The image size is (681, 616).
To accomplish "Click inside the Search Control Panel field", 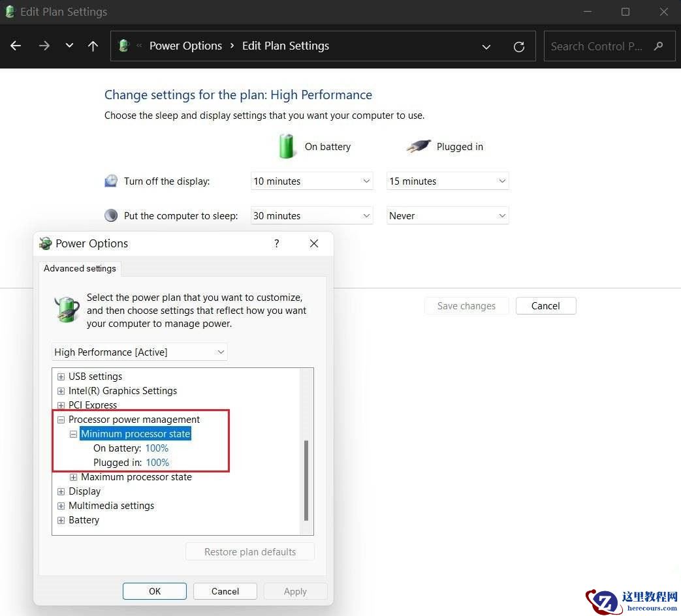I will tap(596, 46).
